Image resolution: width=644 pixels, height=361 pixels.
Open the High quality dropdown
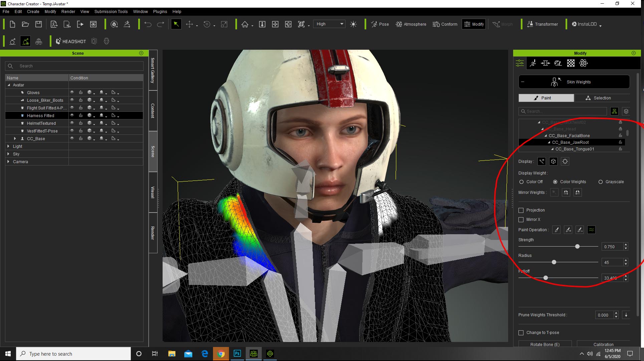tap(330, 24)
